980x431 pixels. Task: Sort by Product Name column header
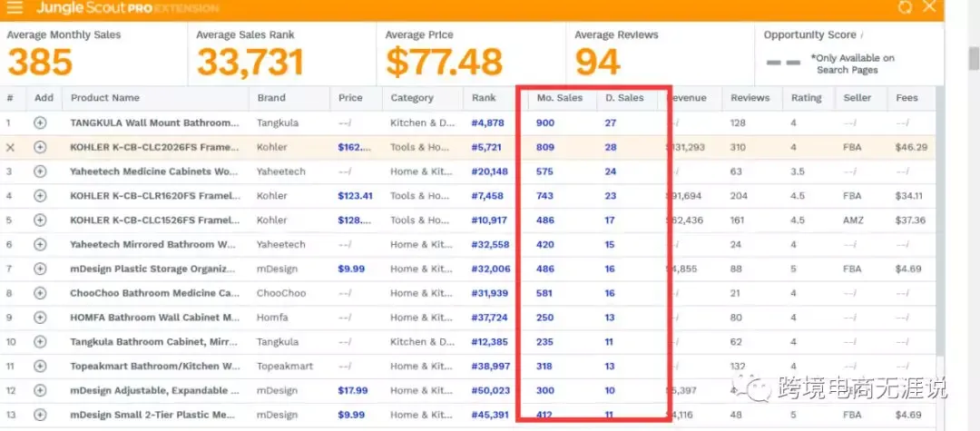pyautogui.click(x=105, y=98)
